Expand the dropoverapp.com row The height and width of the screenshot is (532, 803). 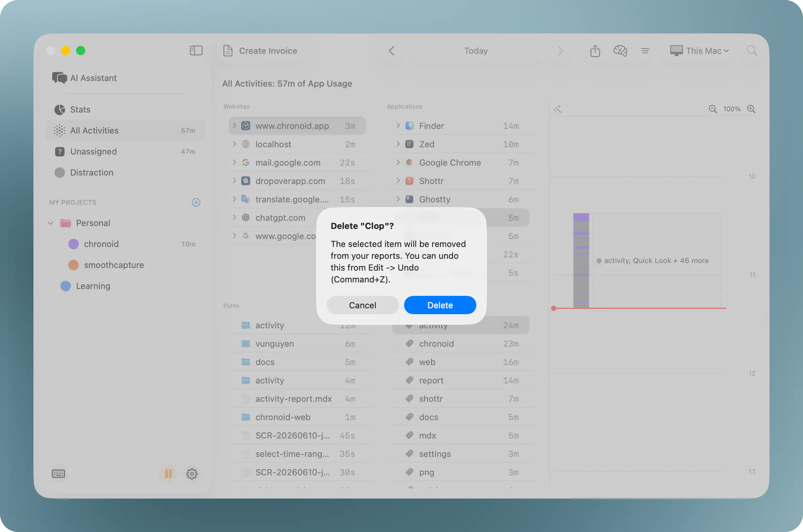click(234, 181)
